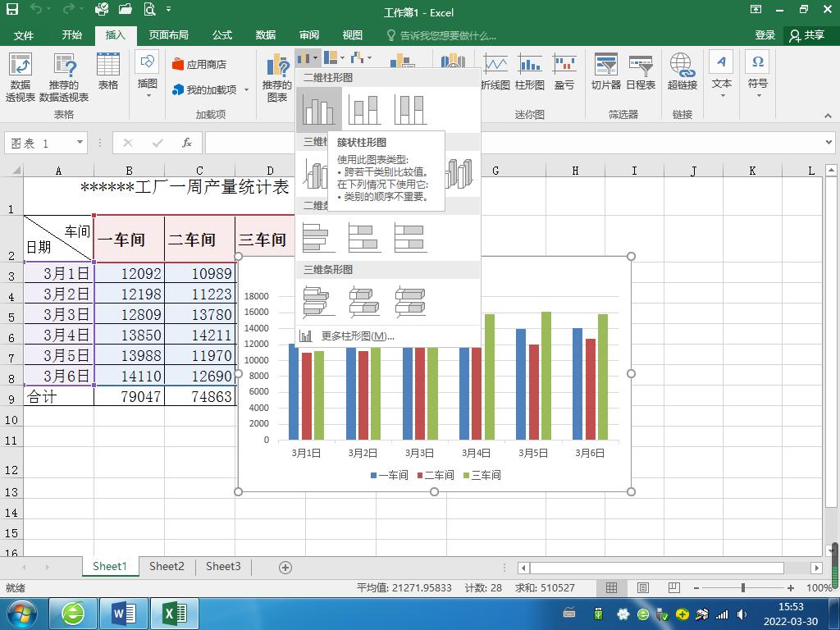840x630 pixels.
Task: Switch to the Sheet2 worksheet tab
Action: pos(166,566)
